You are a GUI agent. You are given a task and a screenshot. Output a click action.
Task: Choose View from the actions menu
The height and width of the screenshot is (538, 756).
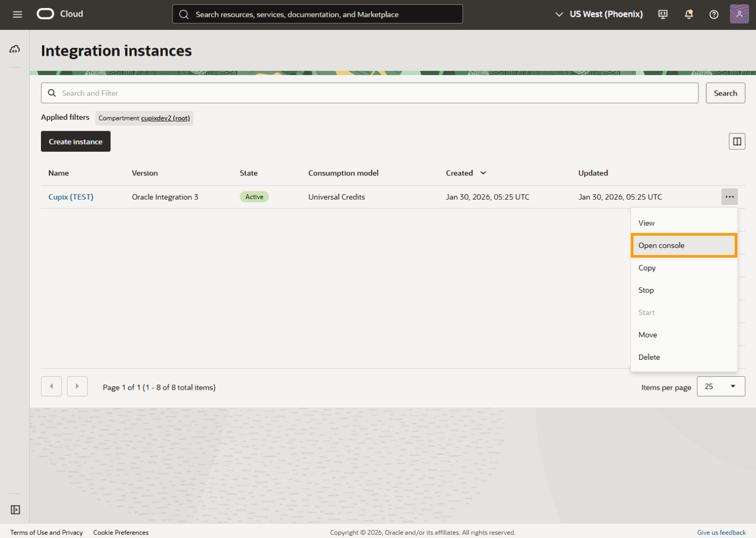coord(684,223)
